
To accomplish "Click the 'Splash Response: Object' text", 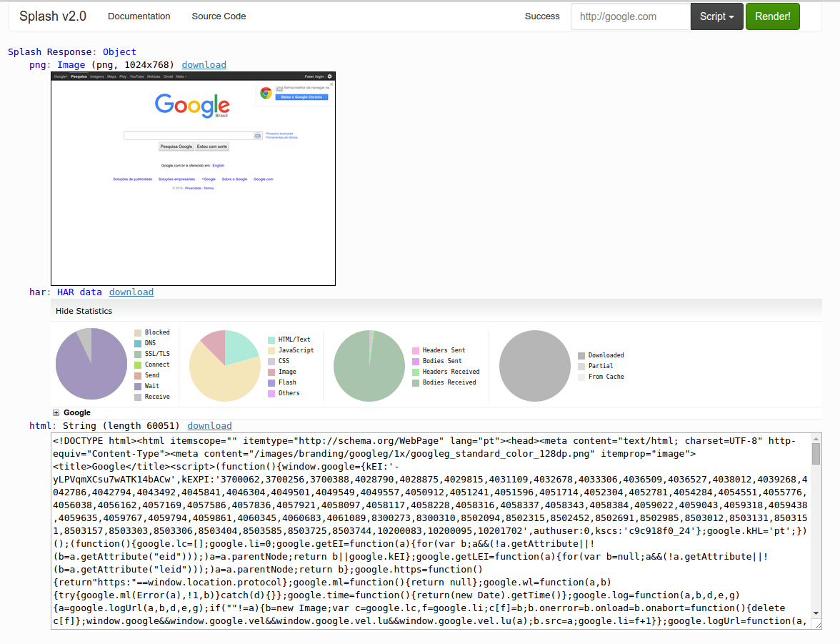I will pyautogui.click(x=71, y=52).
